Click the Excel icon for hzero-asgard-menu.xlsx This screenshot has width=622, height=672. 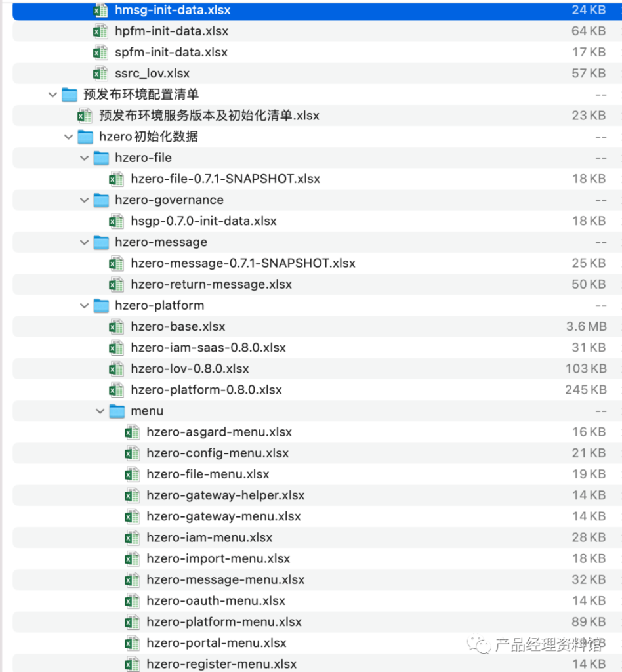[x=133, y=432]
